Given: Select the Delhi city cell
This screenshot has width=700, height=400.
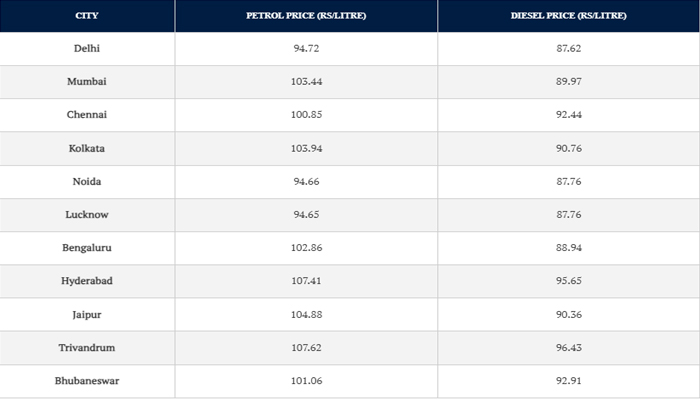Looking at the screenshot, I should (87, 48).
